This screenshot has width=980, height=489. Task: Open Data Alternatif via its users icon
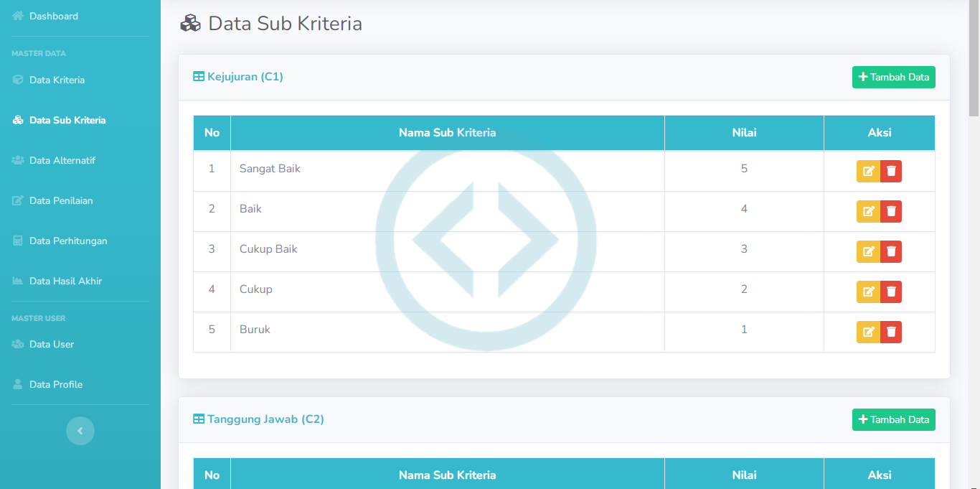pyautogui.click(x=17, y=160)
